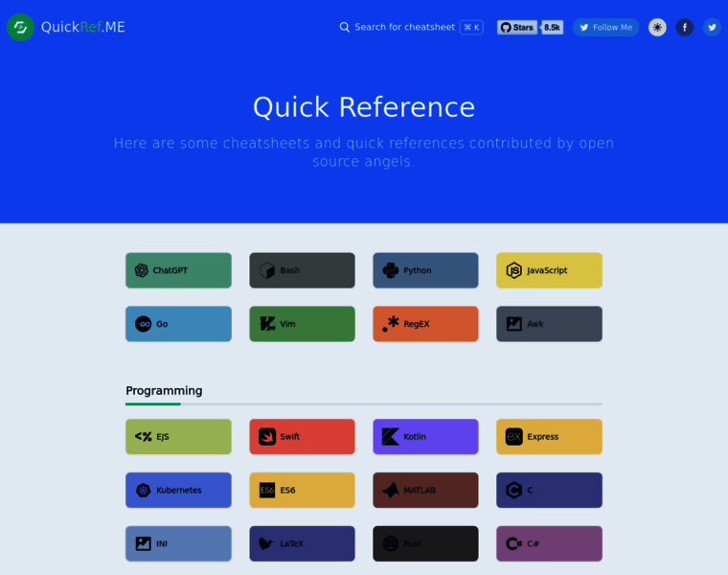Open the Twitter share icon in header

coord(712,28)
